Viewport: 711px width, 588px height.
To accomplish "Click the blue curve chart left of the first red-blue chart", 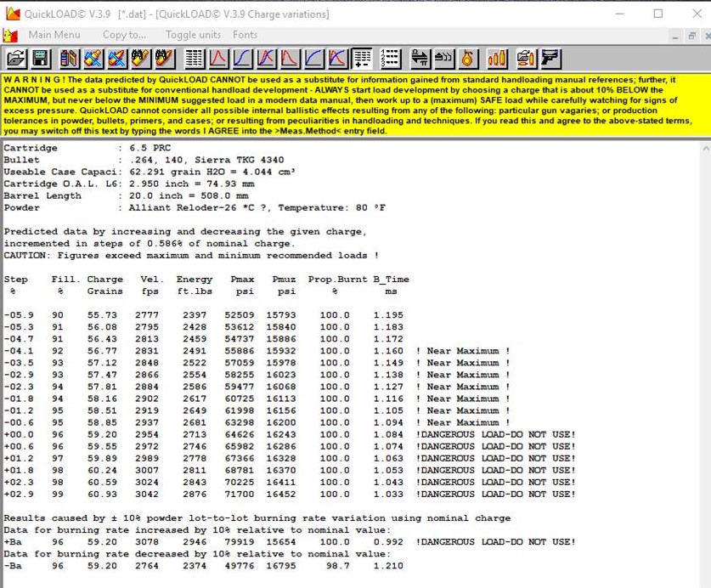I will click(242, 59).
